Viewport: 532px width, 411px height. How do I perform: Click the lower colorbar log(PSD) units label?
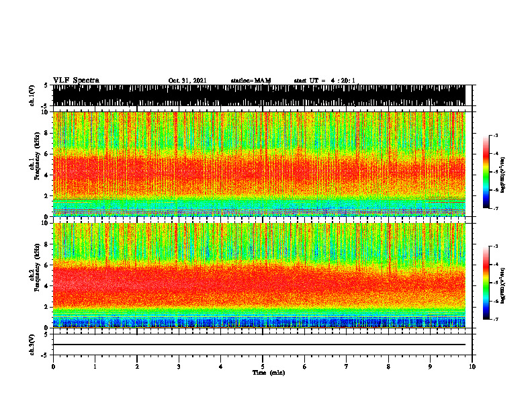503,285
